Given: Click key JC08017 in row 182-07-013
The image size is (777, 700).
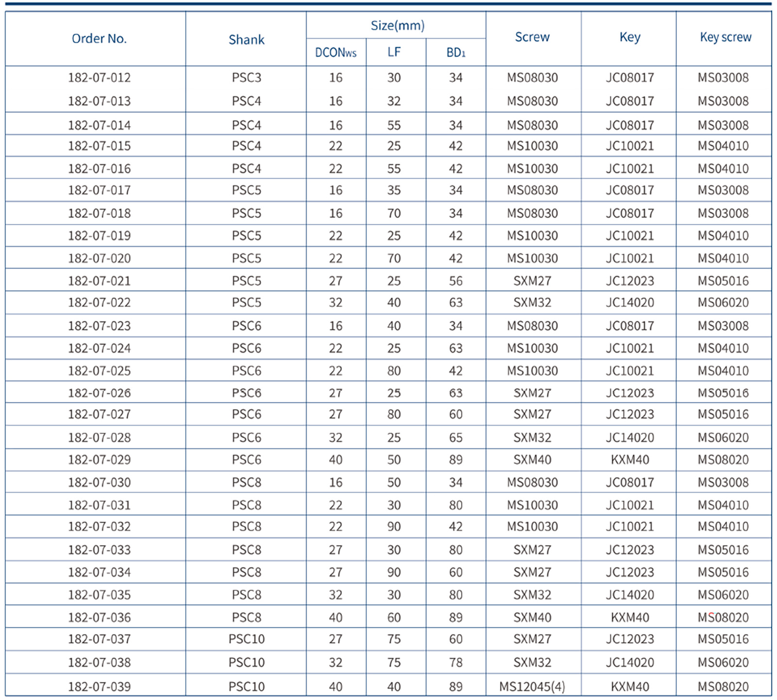Looking at the screenshot, I should click(630, 101).
